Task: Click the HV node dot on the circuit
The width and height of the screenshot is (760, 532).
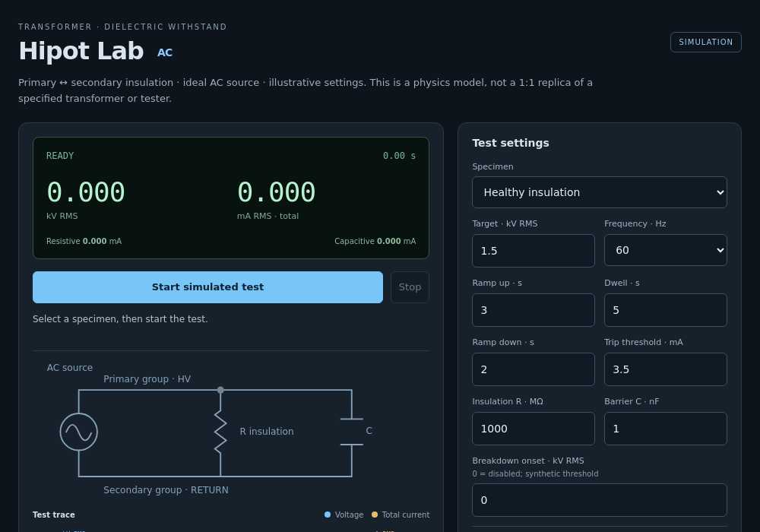Action: [220, 390]
